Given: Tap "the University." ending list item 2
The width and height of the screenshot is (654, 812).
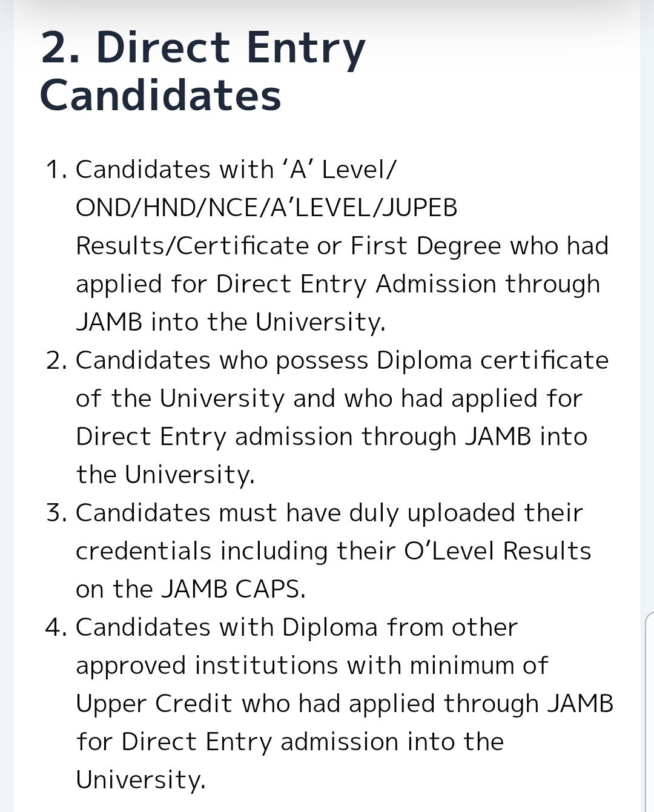Looking at the screenshot, I should (x=165, y=475).
